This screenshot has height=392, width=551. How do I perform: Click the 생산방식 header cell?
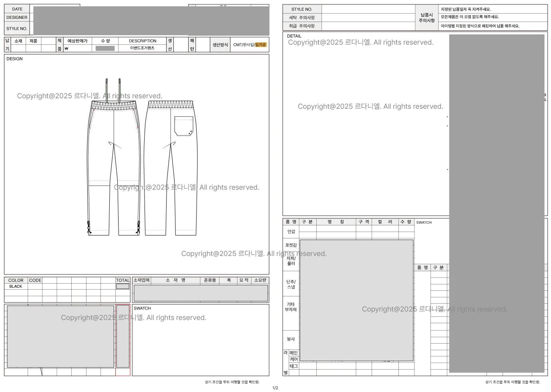[220, 45]
